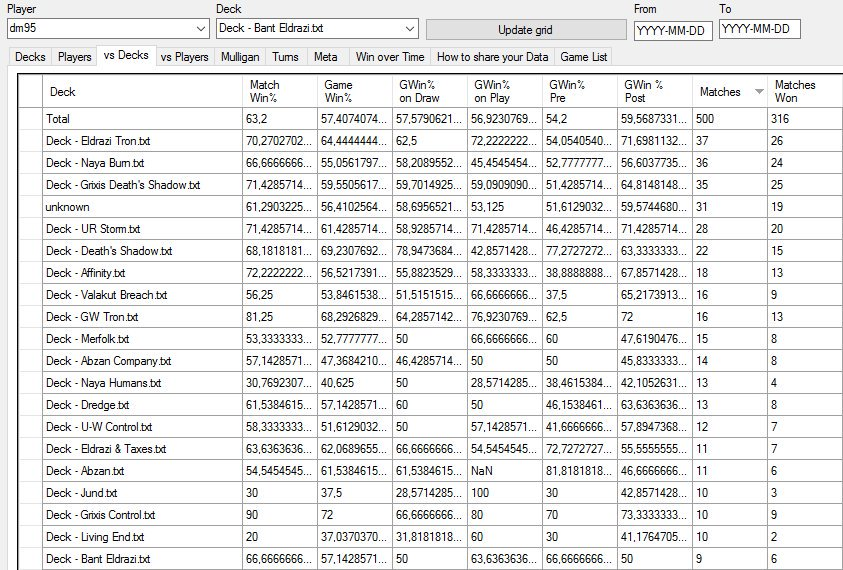
Task: Switch to the Meta tab
Action: click(326, 57)
